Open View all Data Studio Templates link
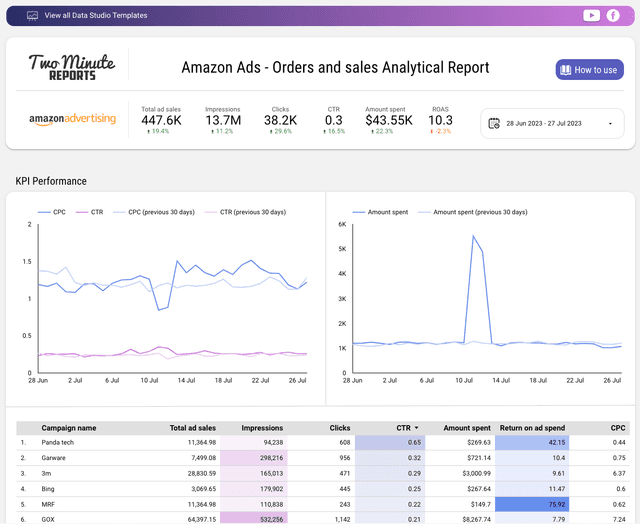 (96, 16)
